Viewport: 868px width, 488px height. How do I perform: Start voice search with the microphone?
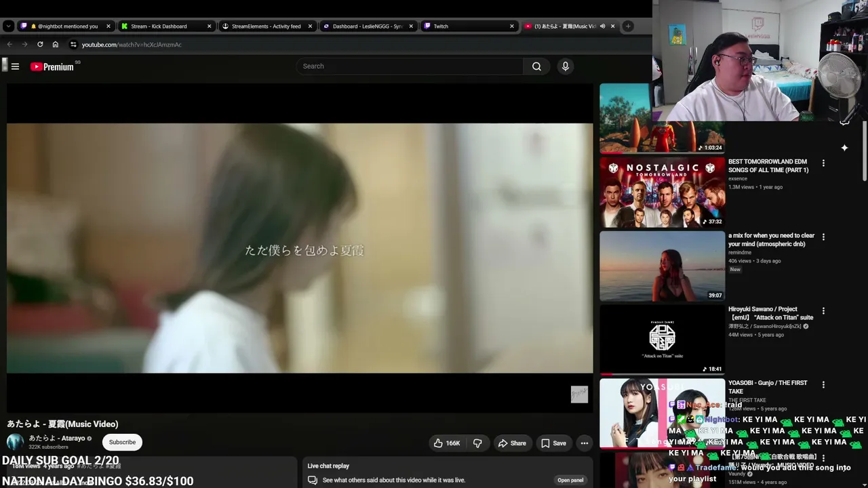pyautogui.click(x=565, y=66)
